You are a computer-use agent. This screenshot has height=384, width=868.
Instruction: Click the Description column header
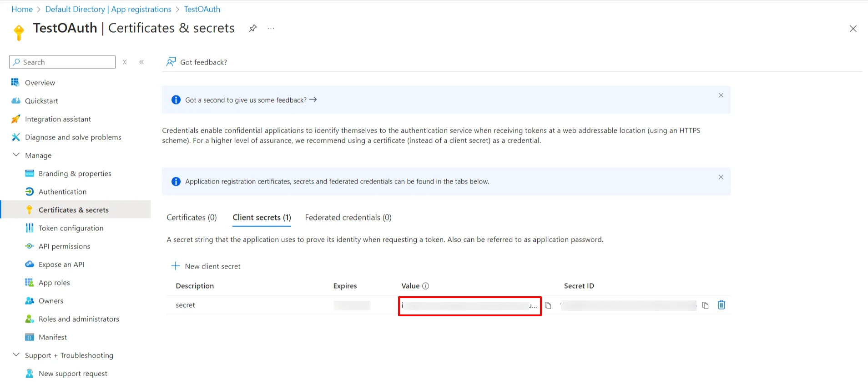195,286
